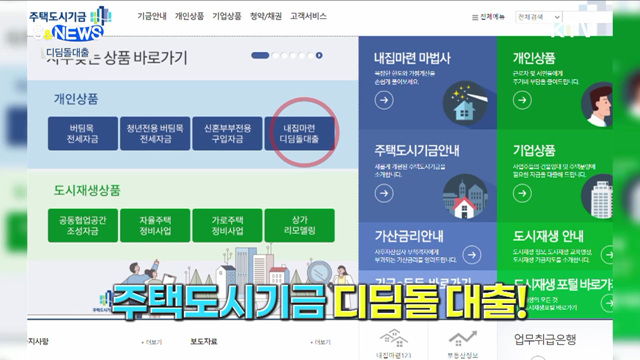Open the 가산금리안내 heading
The height and width of the screenshot is (360, 640).
(x=409, y=236)
